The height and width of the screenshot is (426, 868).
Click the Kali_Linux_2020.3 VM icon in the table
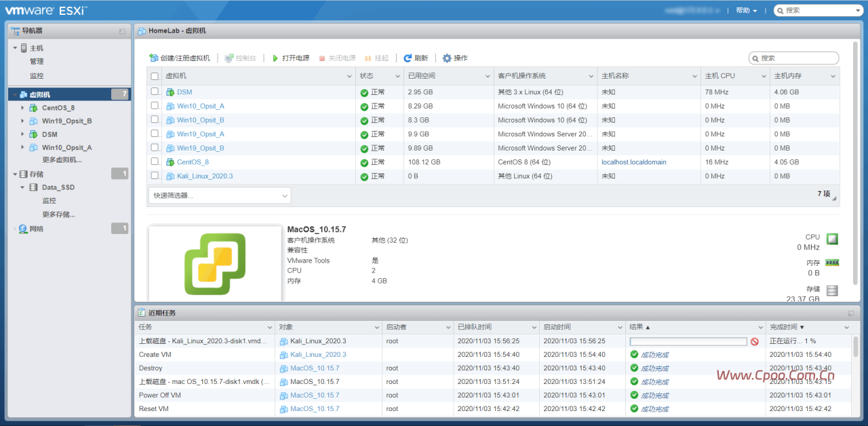click(x=170, y=176)
